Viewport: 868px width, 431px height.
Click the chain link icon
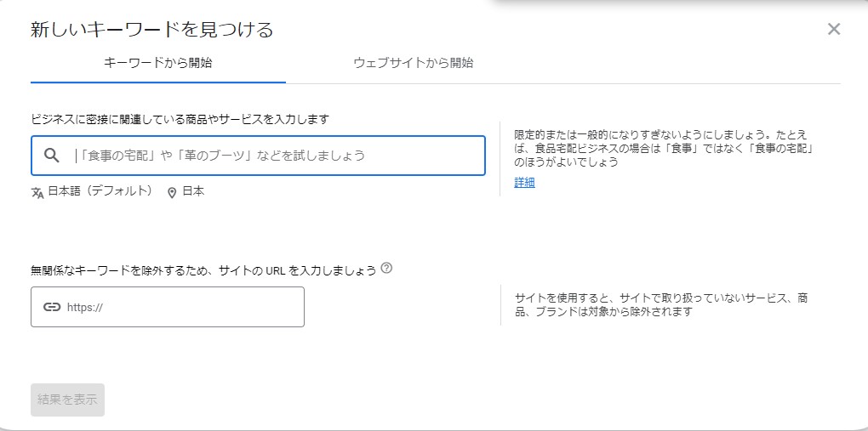52,307
